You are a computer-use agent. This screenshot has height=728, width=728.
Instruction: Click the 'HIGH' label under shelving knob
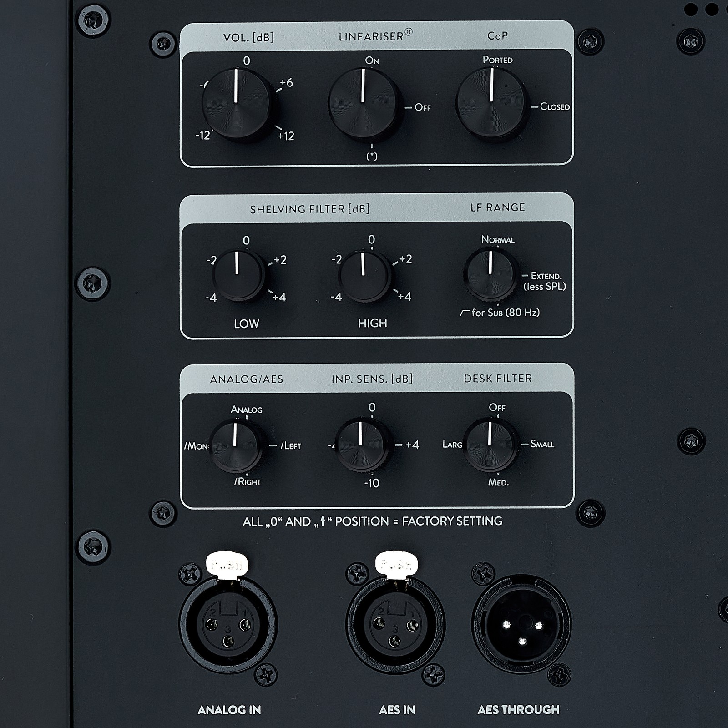click(x=372, y=323)
